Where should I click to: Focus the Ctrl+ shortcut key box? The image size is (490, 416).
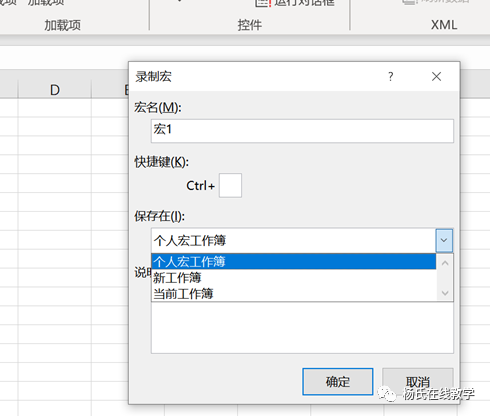[230, 185]
